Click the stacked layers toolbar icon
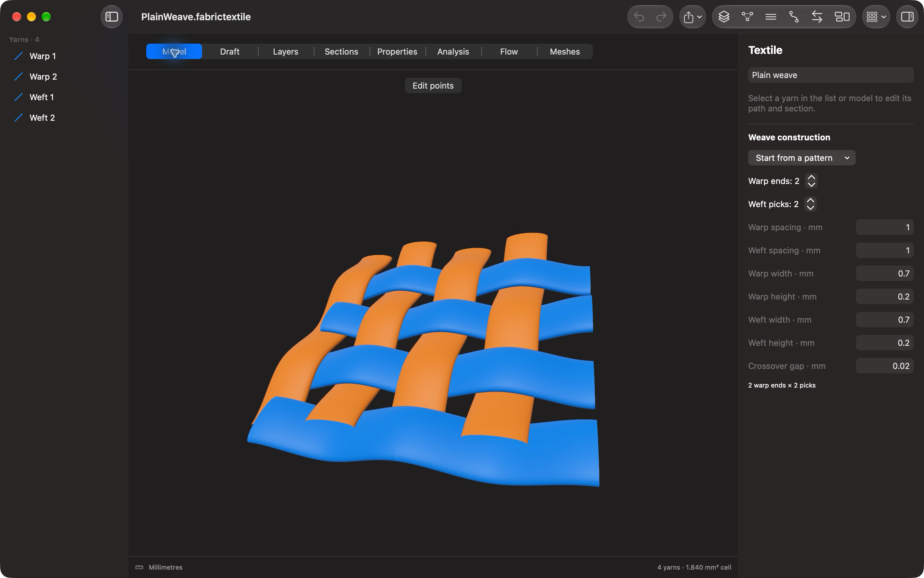 coord(724,17)
